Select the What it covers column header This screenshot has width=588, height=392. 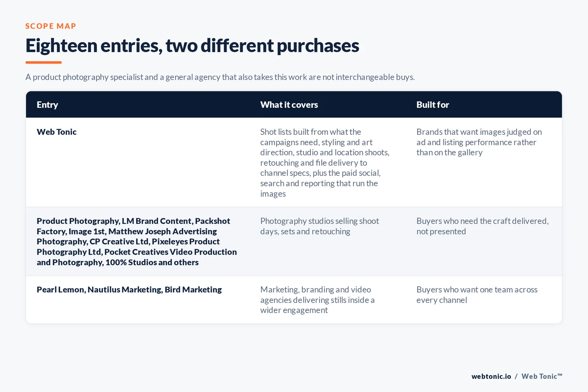[x=289, y=105]
